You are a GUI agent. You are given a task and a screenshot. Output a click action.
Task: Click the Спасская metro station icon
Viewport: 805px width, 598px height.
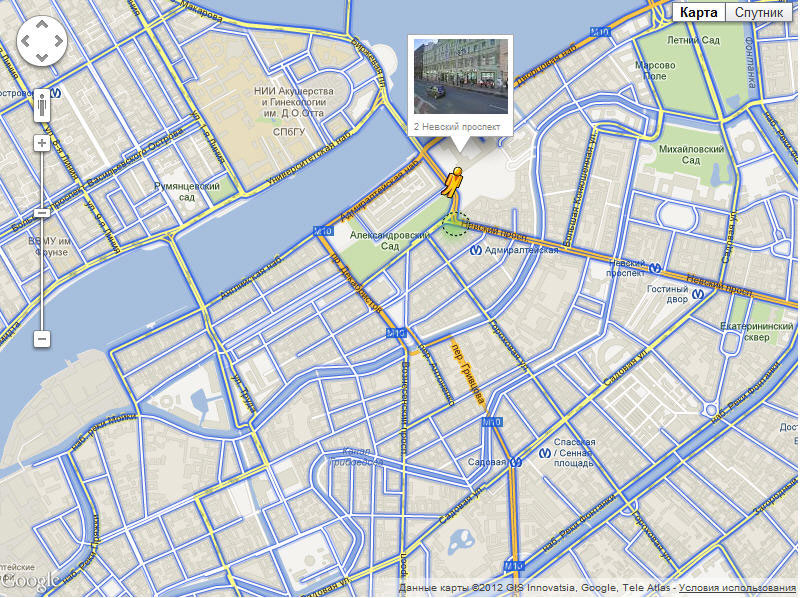click(545, 453)
